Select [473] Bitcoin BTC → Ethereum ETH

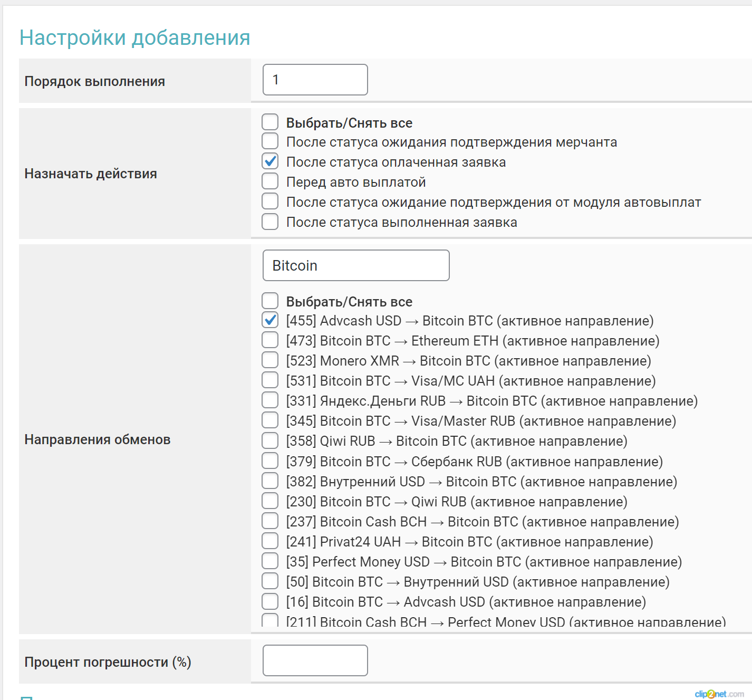(270, 340)
